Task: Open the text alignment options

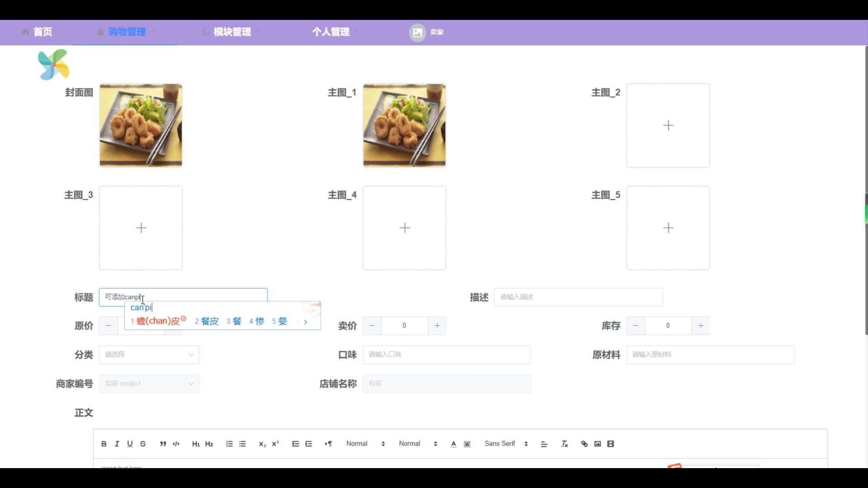Action: [x=544, y=444]
